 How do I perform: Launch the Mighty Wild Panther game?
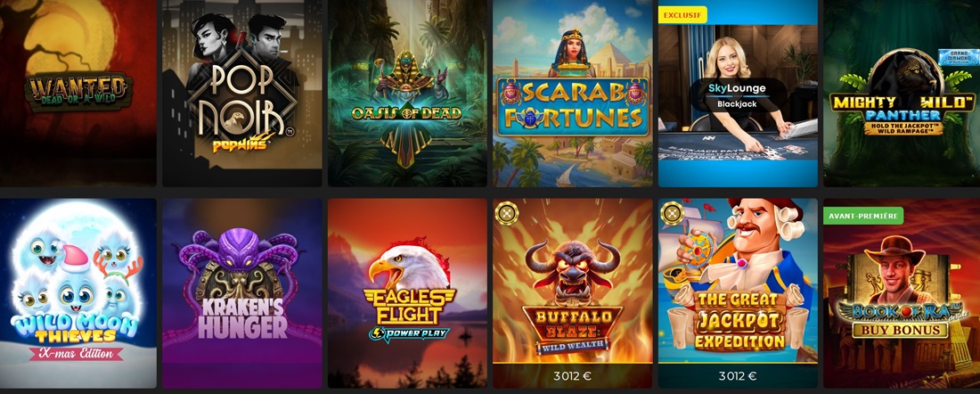(902, 93)
